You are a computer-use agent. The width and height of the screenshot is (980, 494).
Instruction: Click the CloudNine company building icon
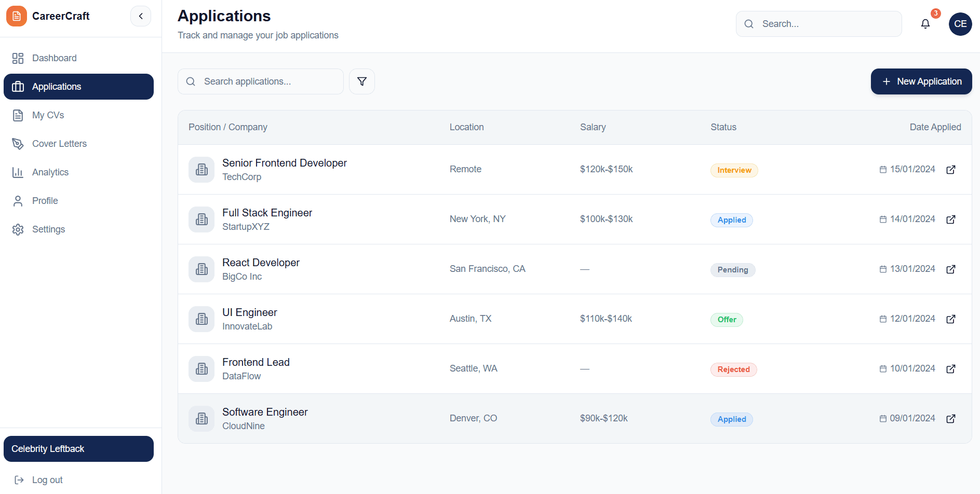pyautogui.click(x=202, y=419)
